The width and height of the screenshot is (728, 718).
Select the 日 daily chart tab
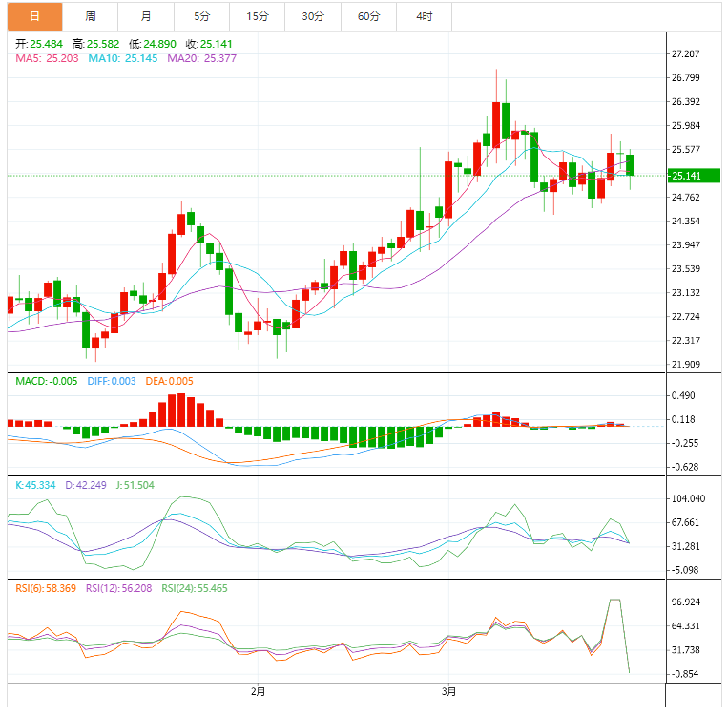pyautogui.click(x=34, y=16)
